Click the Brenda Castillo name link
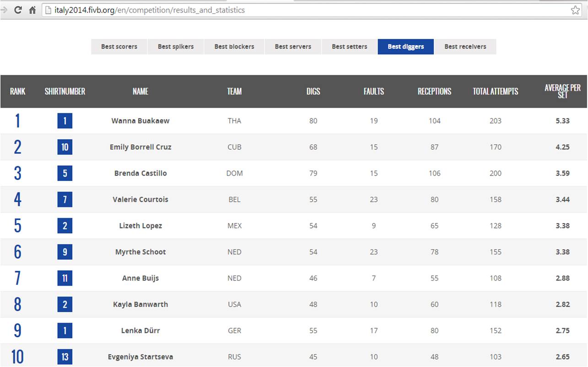 140,173
